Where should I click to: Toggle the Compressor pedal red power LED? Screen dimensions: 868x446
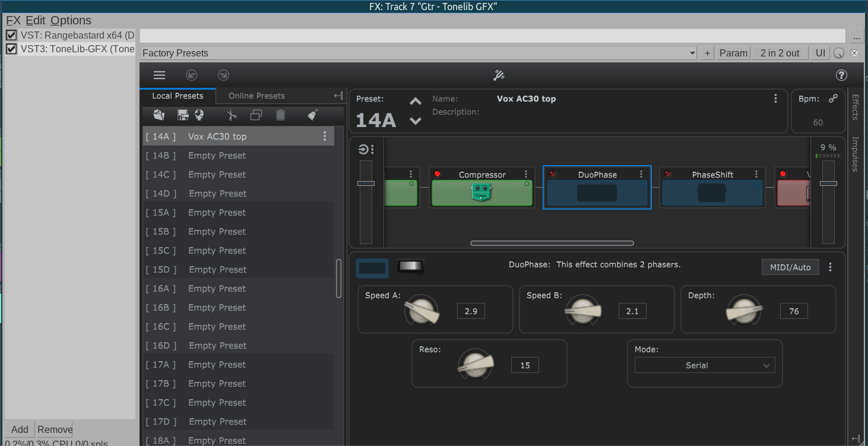(x=438, y=174)
